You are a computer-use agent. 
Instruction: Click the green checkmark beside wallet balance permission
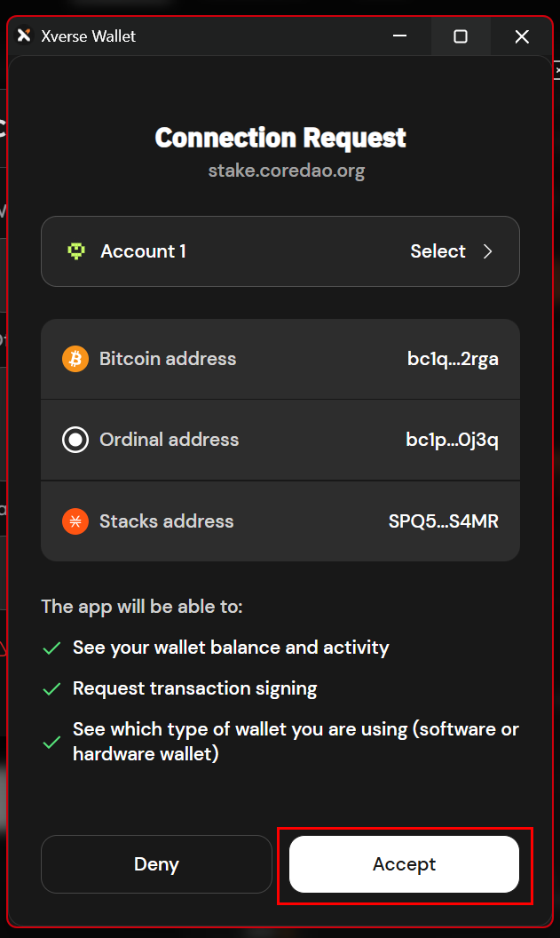(x=51, y=648)
